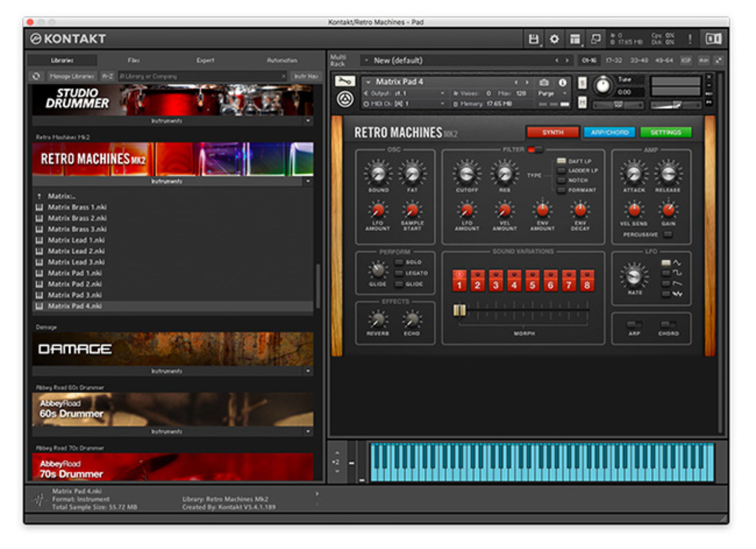
Task: Open the ARP/CHORD tab in Retro Machines
Action: click(x=610, y=133)
